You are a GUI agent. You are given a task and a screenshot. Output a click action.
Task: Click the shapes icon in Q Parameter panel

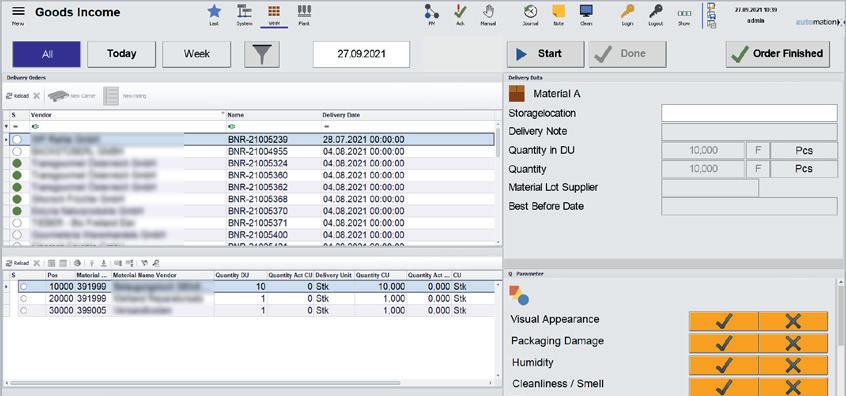tap(519, 295)
